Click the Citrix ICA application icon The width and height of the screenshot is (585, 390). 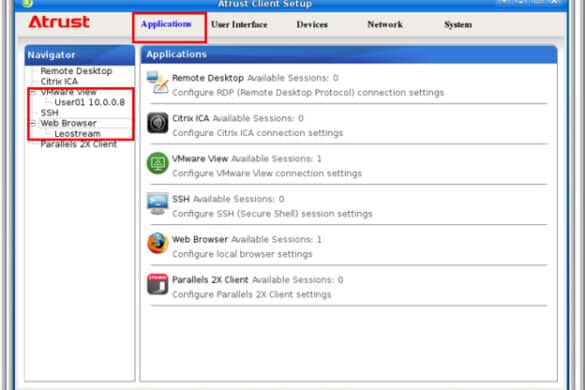(x=158, y=123)
